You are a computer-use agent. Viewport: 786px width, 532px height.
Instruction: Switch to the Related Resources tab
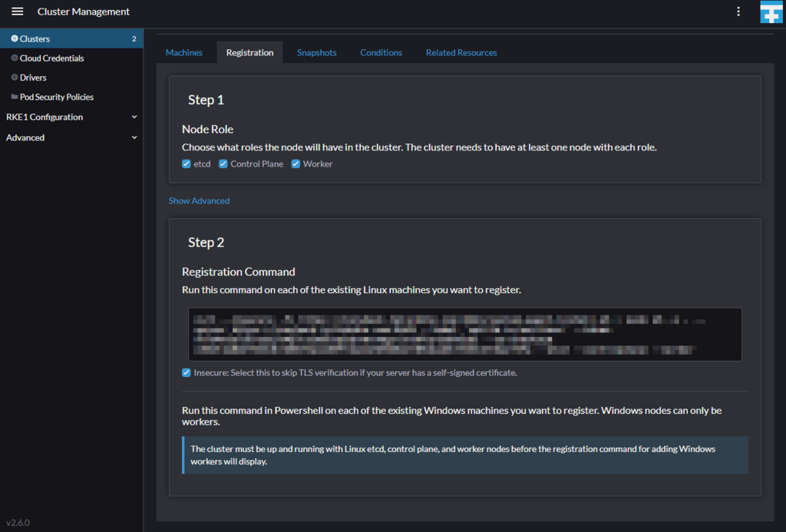pos(461,53)
